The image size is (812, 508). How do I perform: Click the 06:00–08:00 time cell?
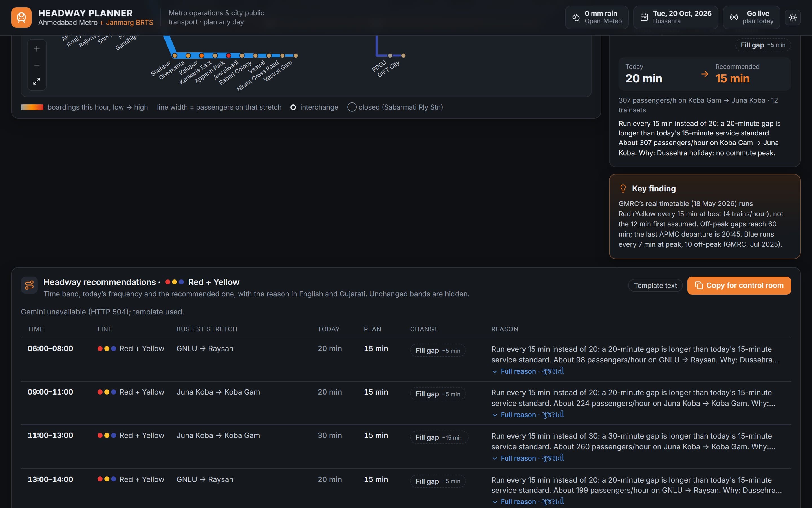tap(50, 349)
